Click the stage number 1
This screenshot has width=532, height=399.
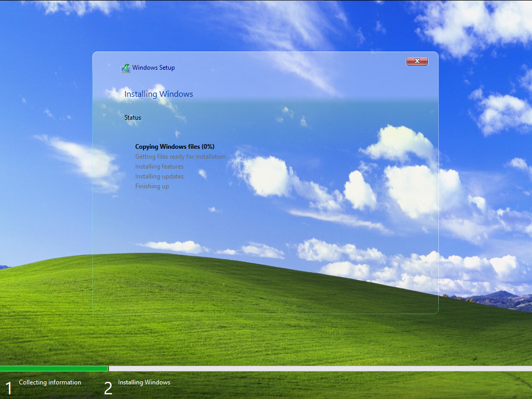coord(9,388)
